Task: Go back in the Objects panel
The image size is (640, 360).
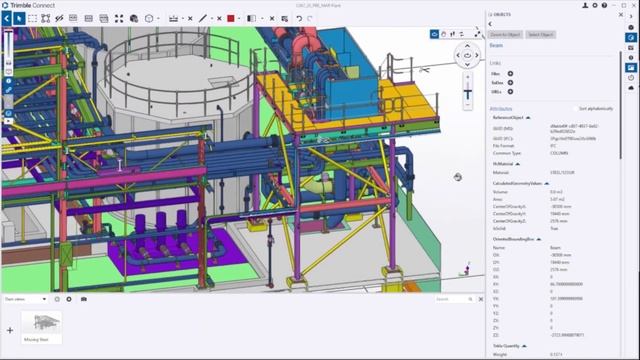Action: click(x=490, y=24)
